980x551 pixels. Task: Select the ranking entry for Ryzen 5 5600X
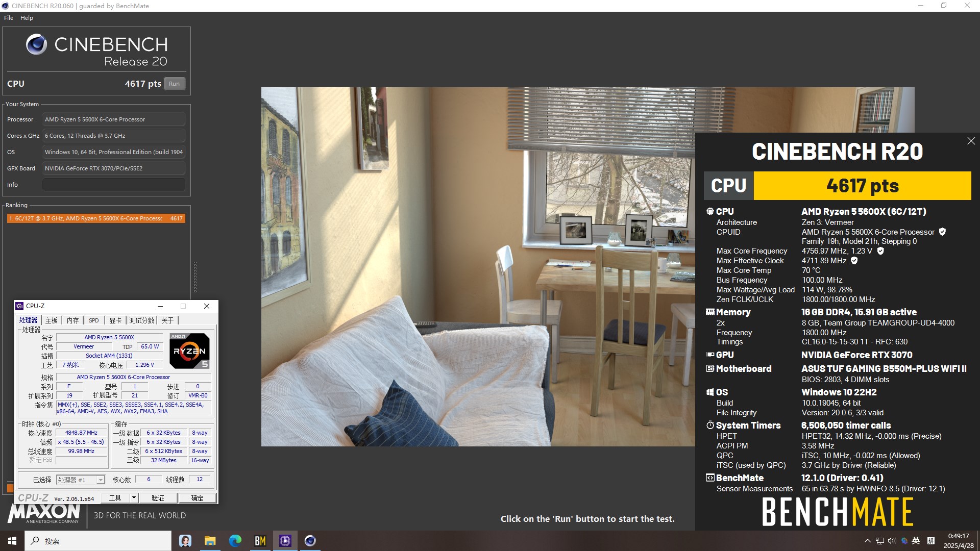click(x=96, y=218)
